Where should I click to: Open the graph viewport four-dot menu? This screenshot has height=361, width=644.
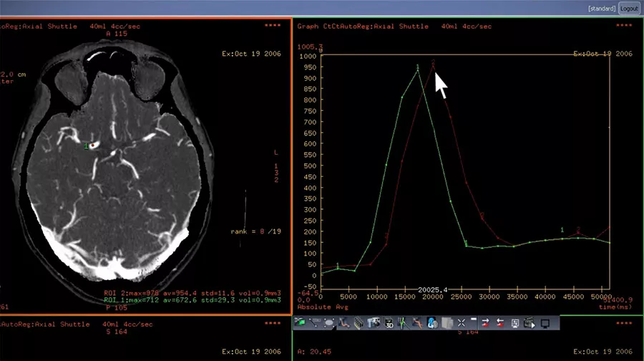pos(624,26)
